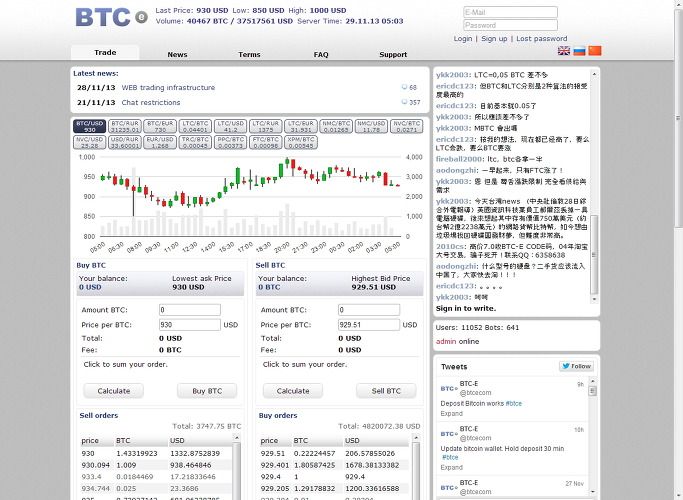
Task: Switch language with the Russian flag
Action: tap(579, 51)
